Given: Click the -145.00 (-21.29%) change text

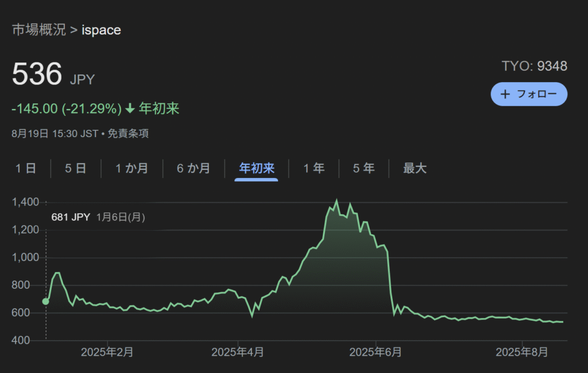Looking at the screenshot, I should (x=67, y=108).
